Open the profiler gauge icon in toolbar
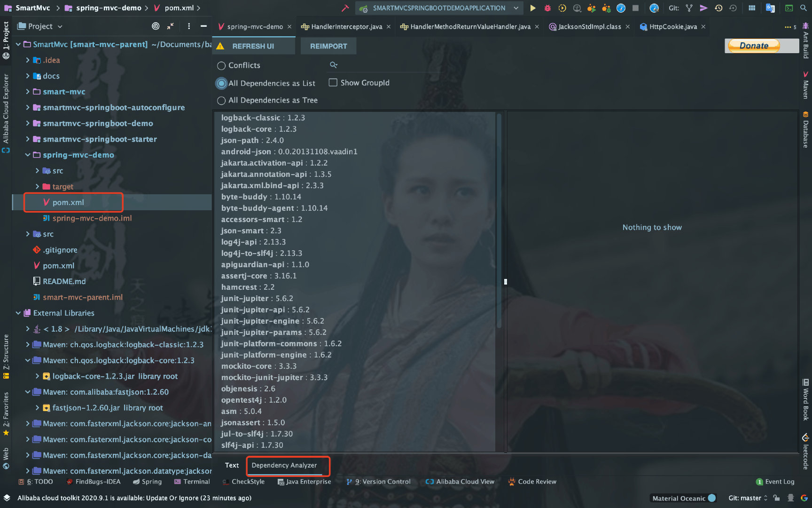The image size is (812, 508). click(577, 8)
